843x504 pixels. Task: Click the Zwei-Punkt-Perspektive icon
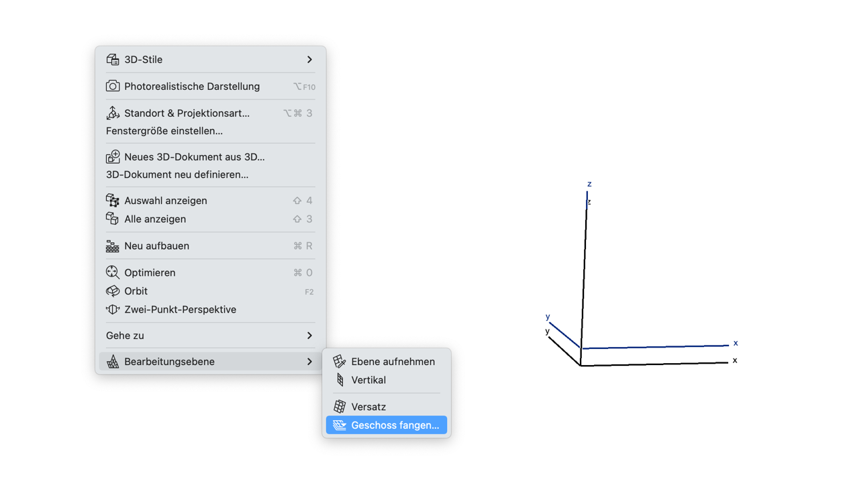coord(113,310)
